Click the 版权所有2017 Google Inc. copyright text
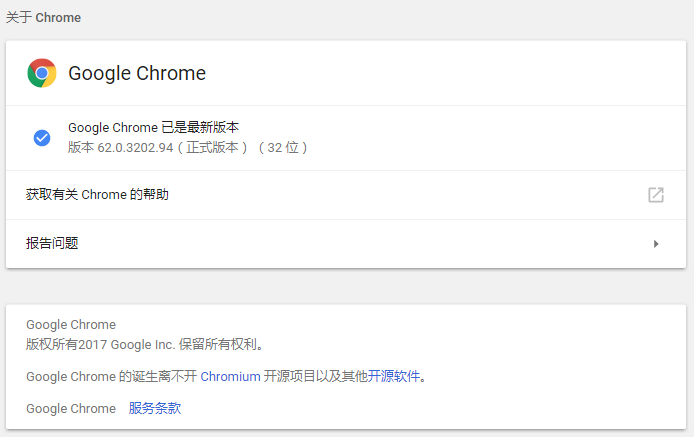694x437 pixels. [x=146, y=344]
